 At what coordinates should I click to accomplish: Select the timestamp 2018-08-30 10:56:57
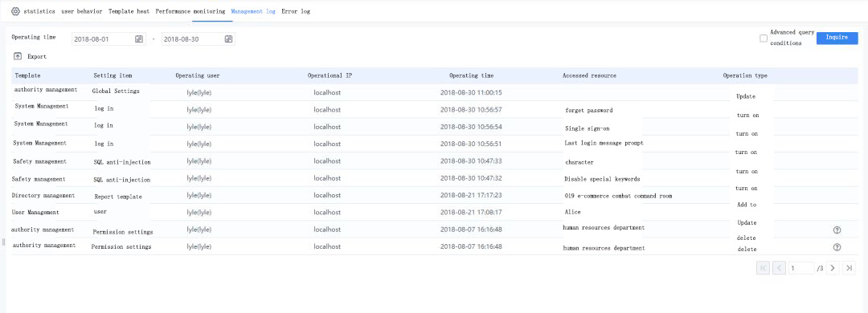(x=471, y=109)
